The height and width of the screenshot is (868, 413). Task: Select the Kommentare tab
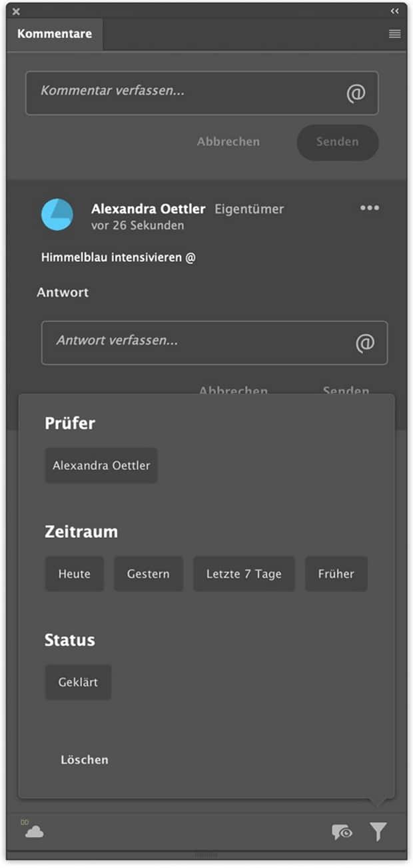(55, 34)
